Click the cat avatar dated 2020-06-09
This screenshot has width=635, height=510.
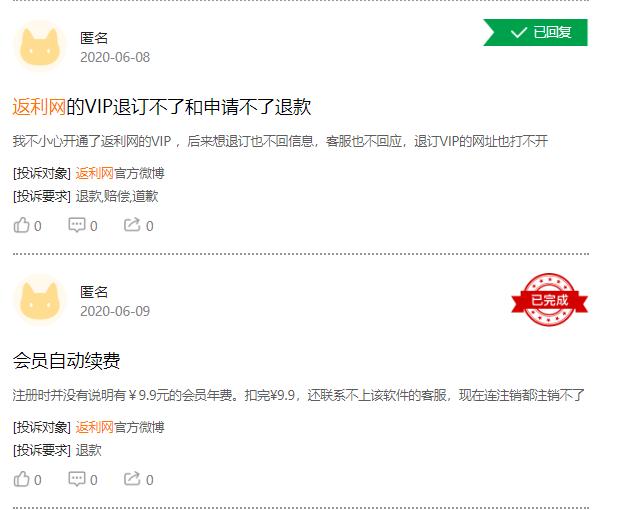click(40, 300)
